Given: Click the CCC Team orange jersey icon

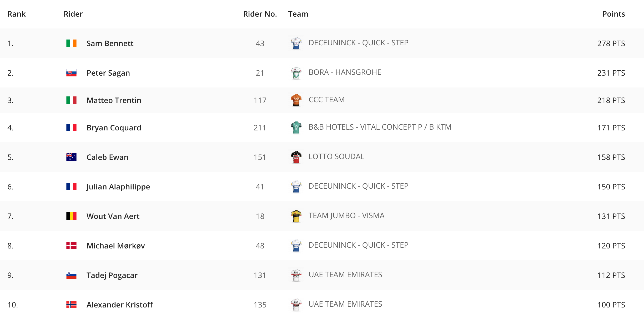Looking at the screenshot, I should tap(296, 100).
